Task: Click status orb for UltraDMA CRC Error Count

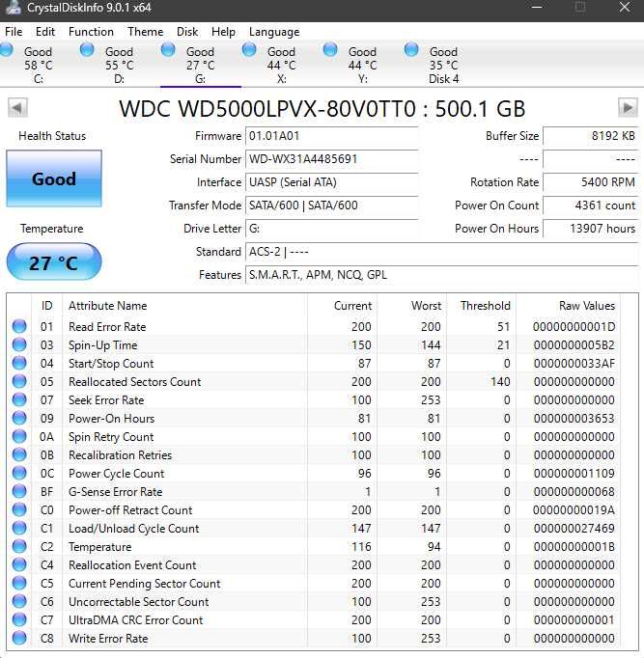Action: pos(19,619)
